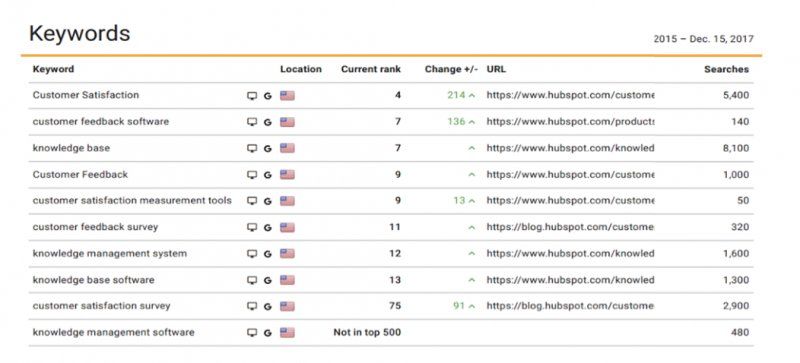
Task: Click desktop icon in knowledge base software row
Action: coord(252,280)
